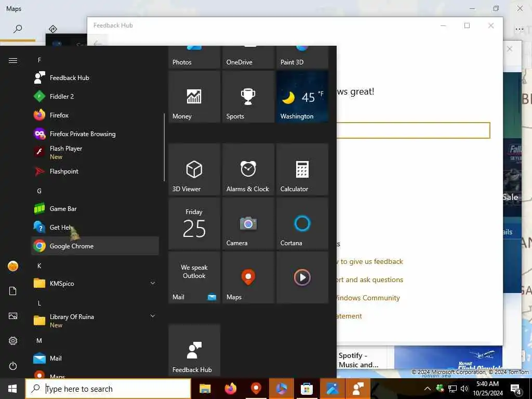Open the Paint 3D tile
This screenshot has height=399, width=532.
pyautogui.click(x=302, y=57)
